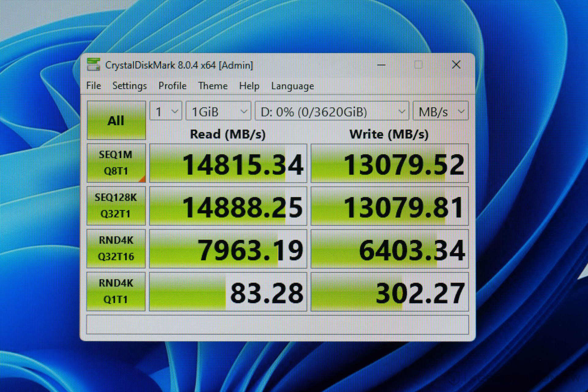Open the File menu

tap(94, 86)
